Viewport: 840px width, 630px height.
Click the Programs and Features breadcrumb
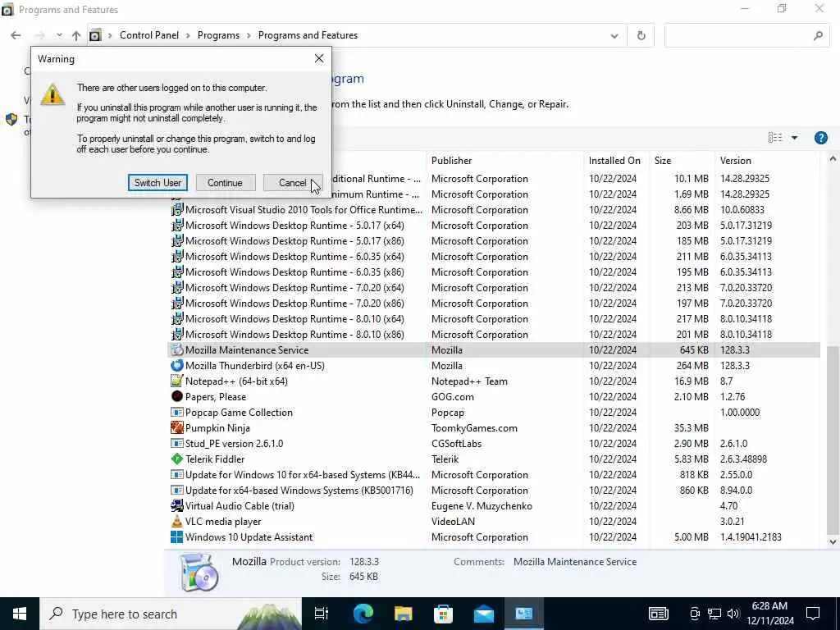coord(308,35)
